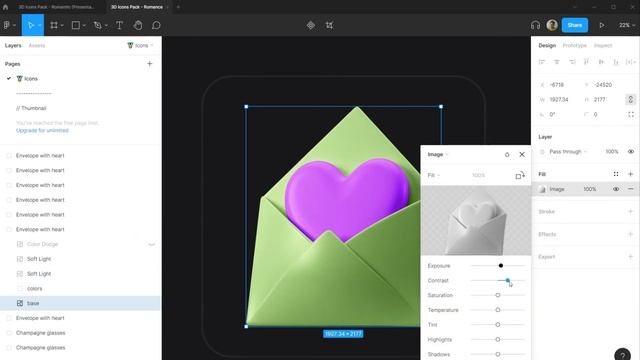Select the base layer
The width and height of the screenshot is (640, 360).
tap(81, 303)
